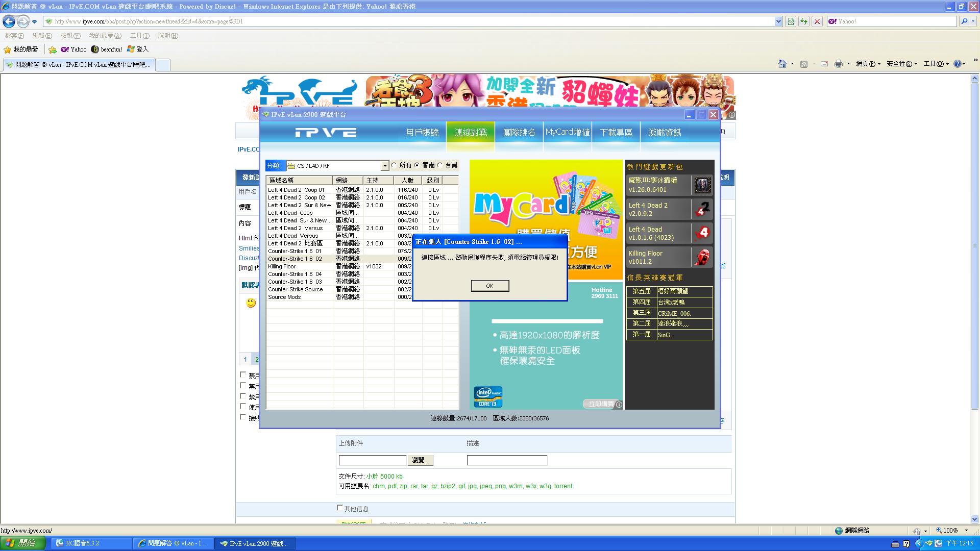Click the IE Print toolbar icon
The height and width of the screenshot is (551, 980).
coord(838,64)
